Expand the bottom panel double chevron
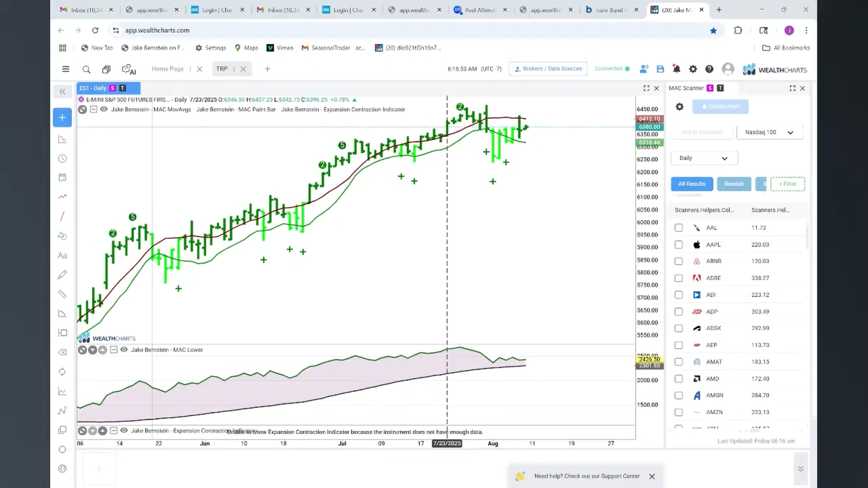This screenshot has width=868, height=488. 801,469
